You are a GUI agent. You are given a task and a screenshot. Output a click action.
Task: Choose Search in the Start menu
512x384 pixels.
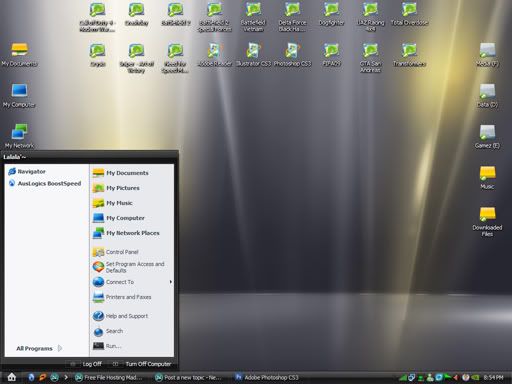click(x=132, y=331)
